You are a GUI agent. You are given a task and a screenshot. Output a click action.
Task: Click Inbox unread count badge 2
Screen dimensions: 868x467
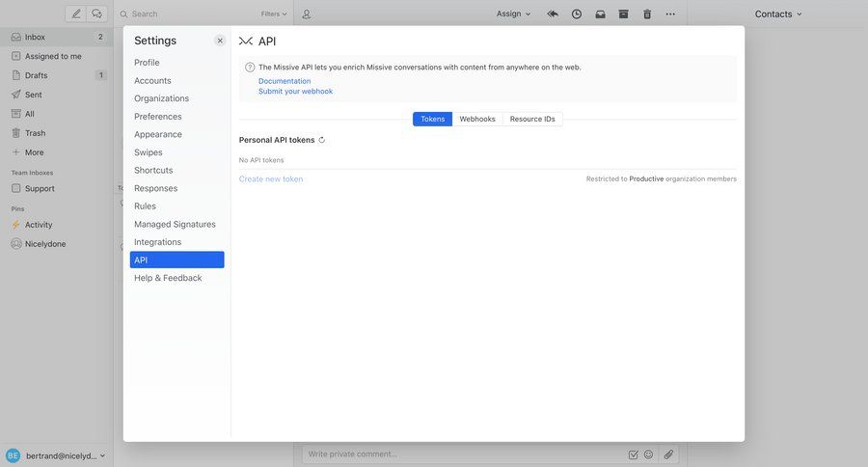pyautogui.click(x=100, y=37)
